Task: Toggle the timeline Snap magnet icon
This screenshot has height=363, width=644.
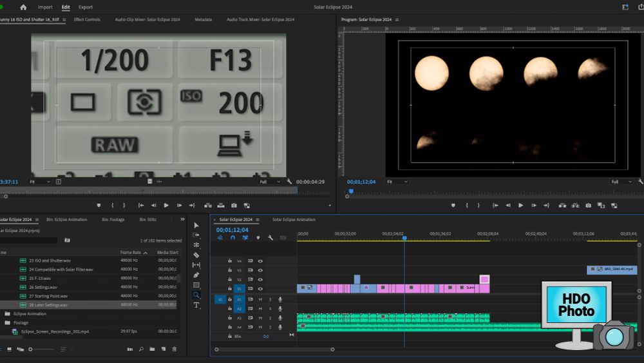Action: point(232,238)
